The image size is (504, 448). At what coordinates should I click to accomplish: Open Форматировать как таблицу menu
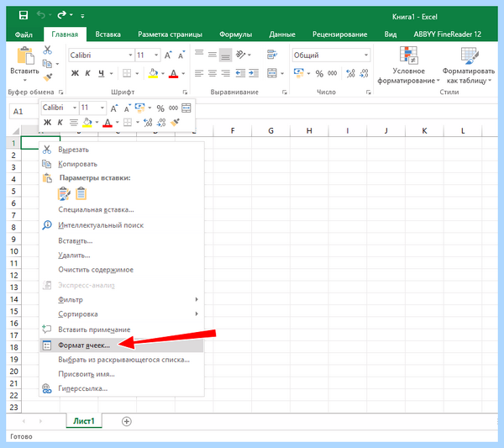tap(469, 66)
